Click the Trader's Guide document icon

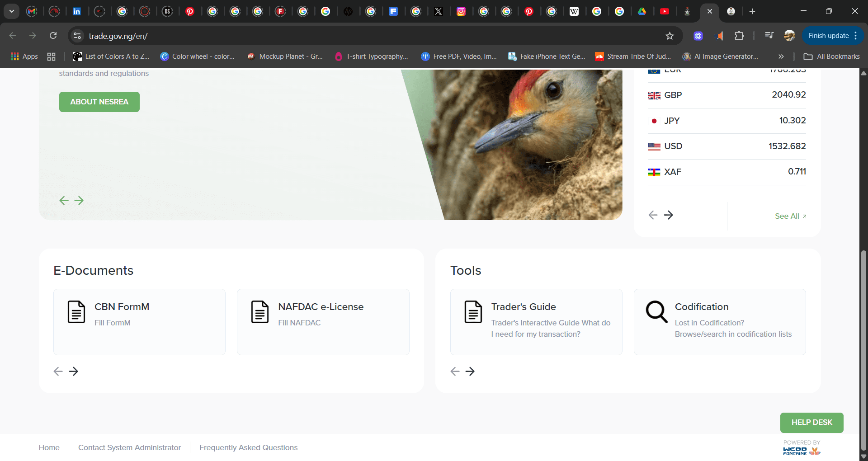[x=473, y=312]
